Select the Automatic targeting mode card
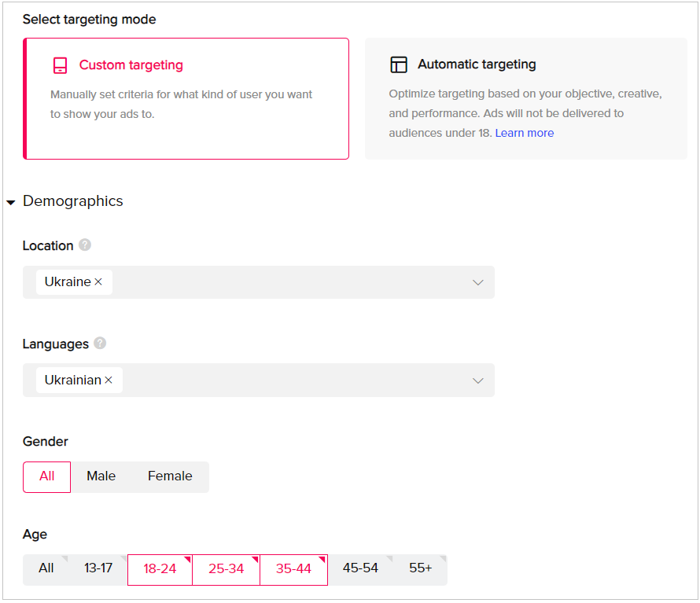The height and width of the screenshot is (603, 700). [x=526, y=98]
